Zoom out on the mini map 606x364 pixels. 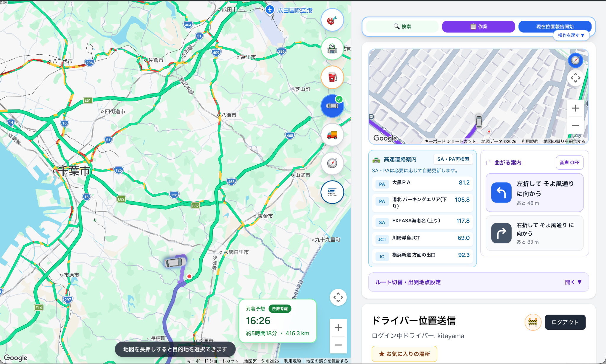click(x=575, y=125)
